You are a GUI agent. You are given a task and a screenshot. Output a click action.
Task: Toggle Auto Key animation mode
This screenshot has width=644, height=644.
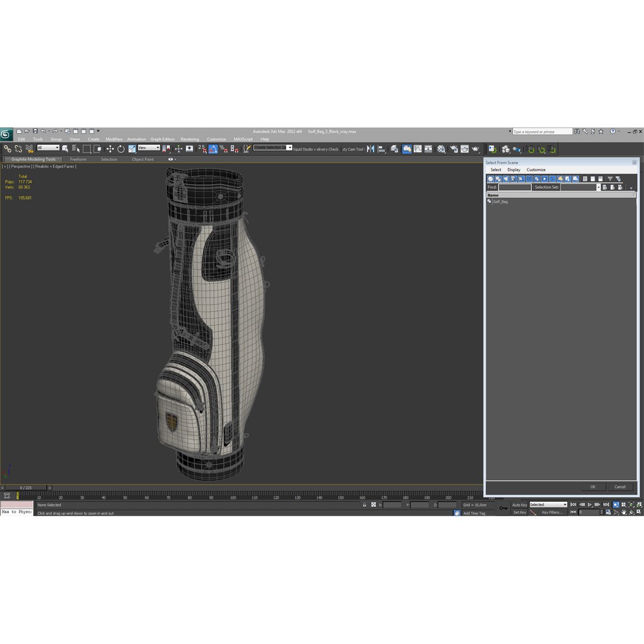(519, 505)
